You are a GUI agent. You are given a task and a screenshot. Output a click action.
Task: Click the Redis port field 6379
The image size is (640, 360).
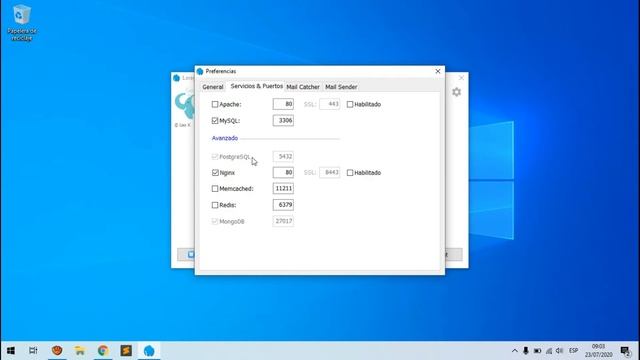tap(283, 204)
